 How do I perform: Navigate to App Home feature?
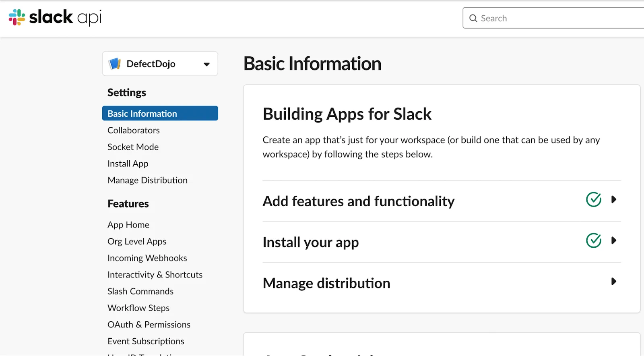(128, 225)
